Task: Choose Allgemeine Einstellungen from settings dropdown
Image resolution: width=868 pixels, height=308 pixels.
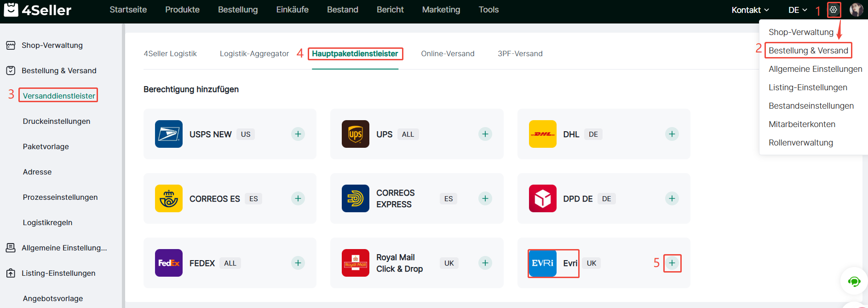Action: [x=815, y=69]
